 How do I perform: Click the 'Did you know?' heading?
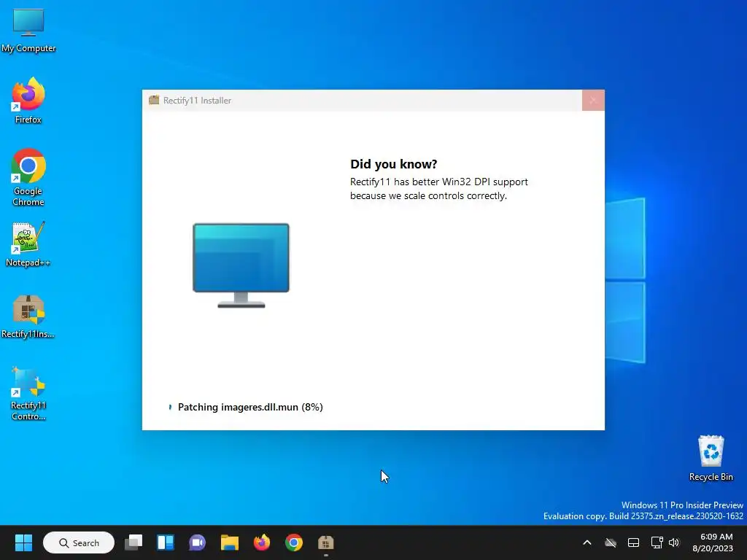tap(393, 164)
